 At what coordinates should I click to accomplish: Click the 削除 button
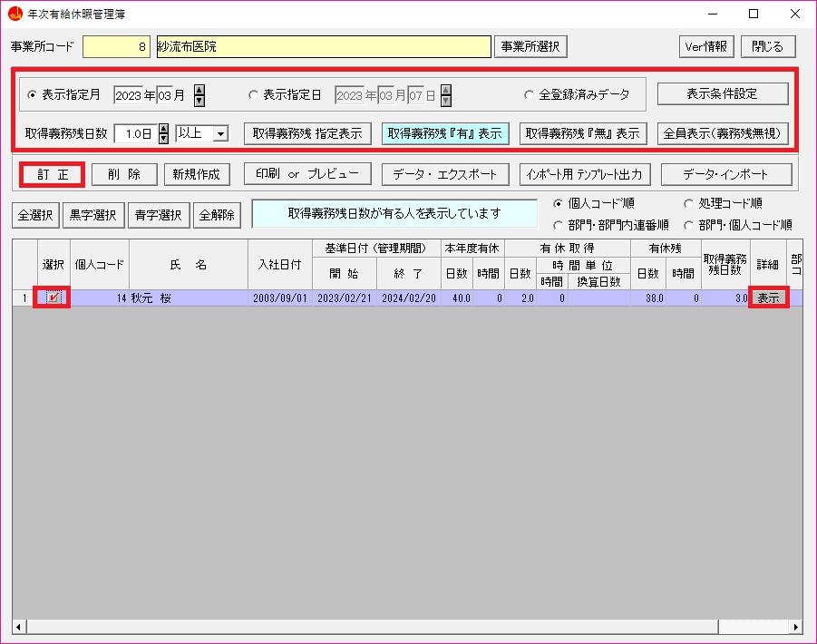[x=124, y=174]
